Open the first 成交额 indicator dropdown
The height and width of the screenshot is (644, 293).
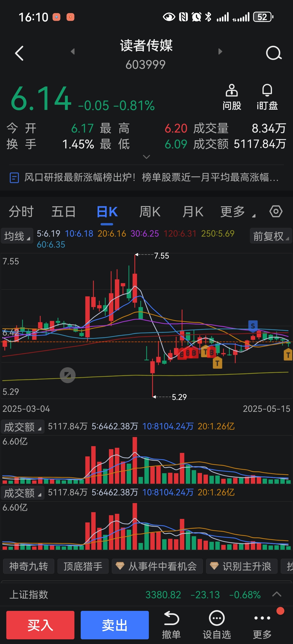pyautogui.click(x=22, y=427)
